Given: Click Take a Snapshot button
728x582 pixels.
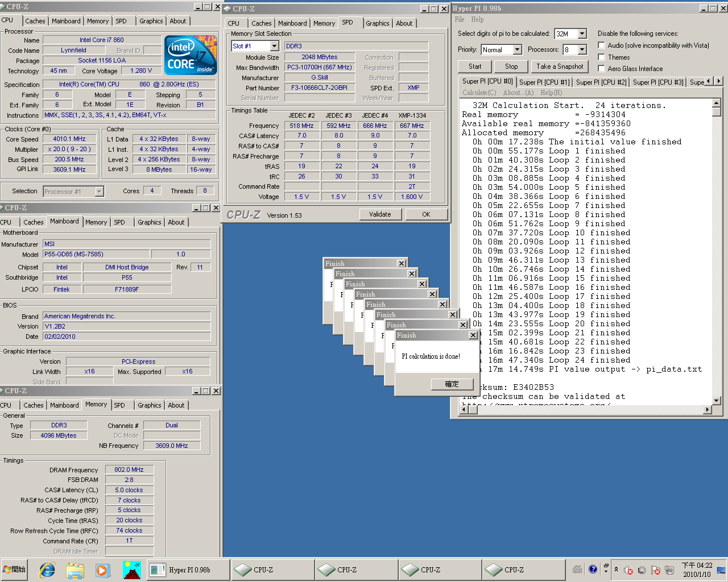Looking at the screenshot, I should (560, 66).
